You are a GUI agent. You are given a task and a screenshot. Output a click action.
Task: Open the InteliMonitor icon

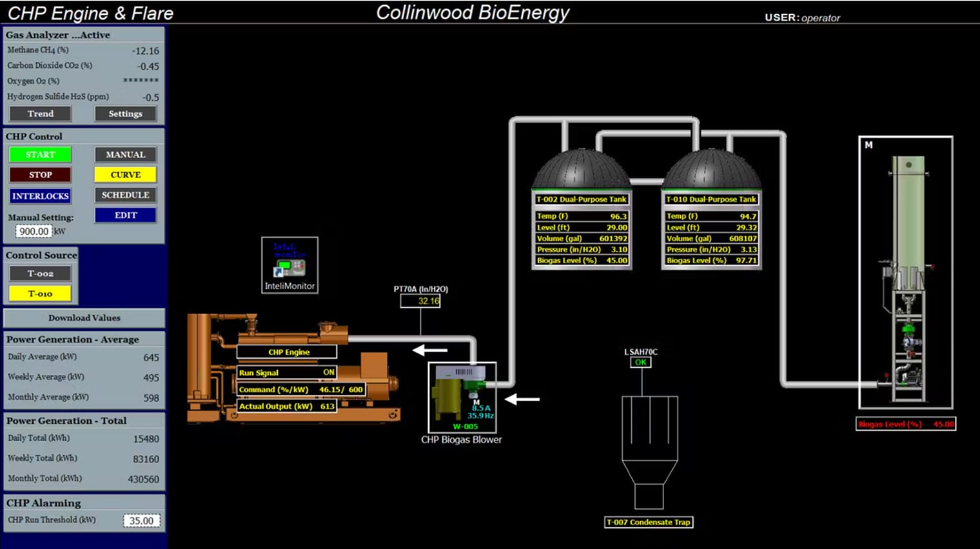click(289, 266)
